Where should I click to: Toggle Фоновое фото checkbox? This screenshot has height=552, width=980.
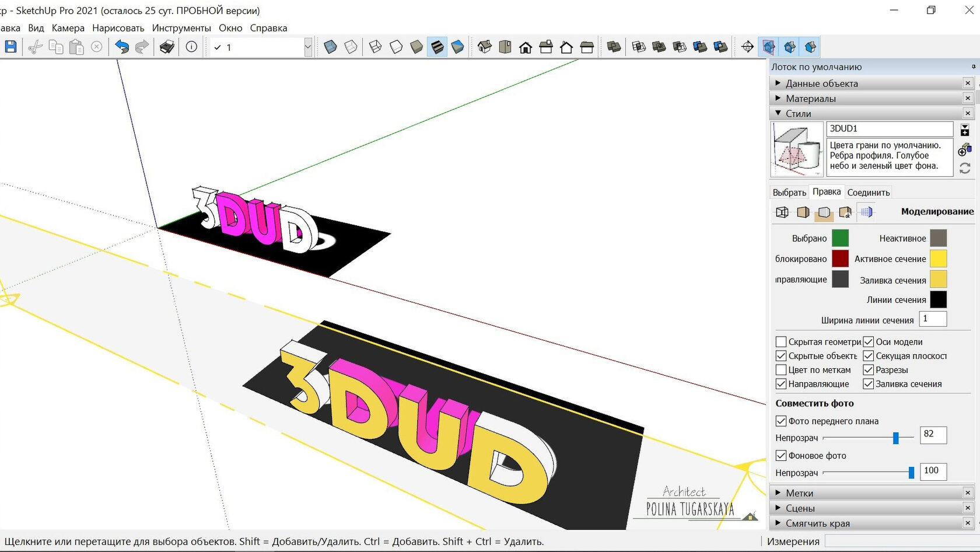pyautogui.click(x=781, y=455)
